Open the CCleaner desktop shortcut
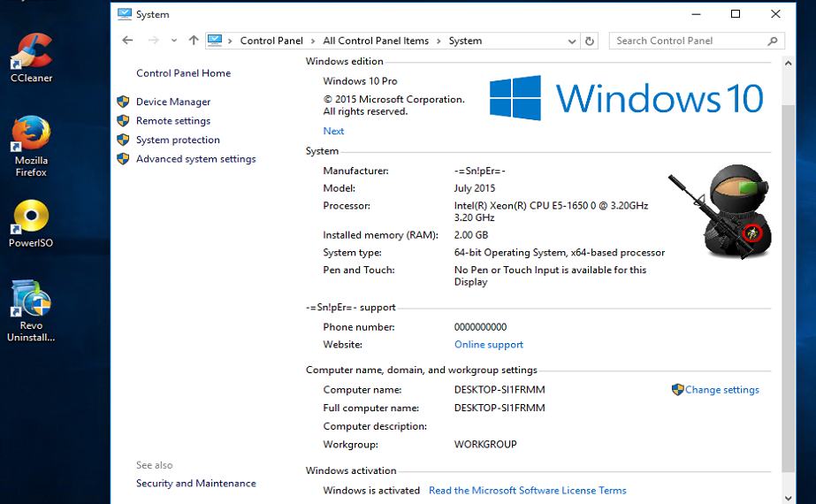816x504 pixels. pyautogui.click(x=31, y=57)
